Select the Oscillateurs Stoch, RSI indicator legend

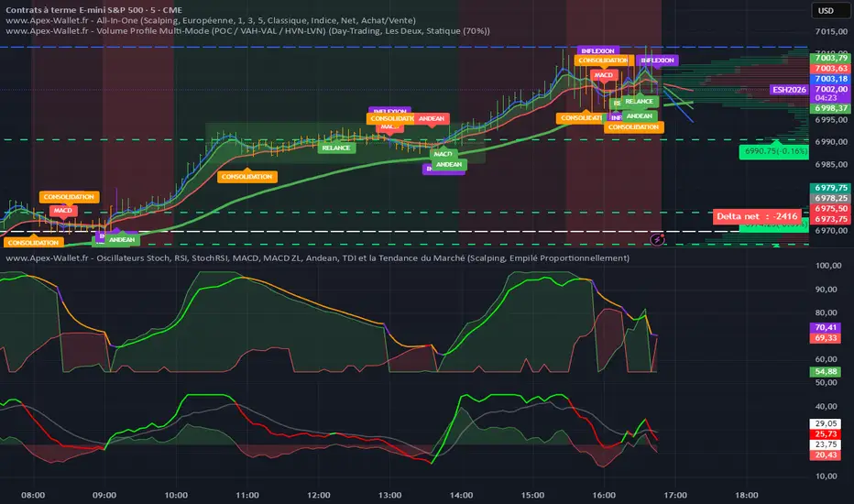(x=318, y=257)
